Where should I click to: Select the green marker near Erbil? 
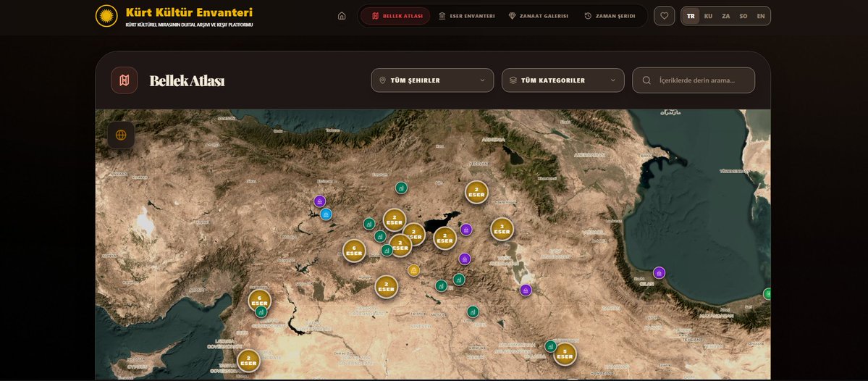472,311
